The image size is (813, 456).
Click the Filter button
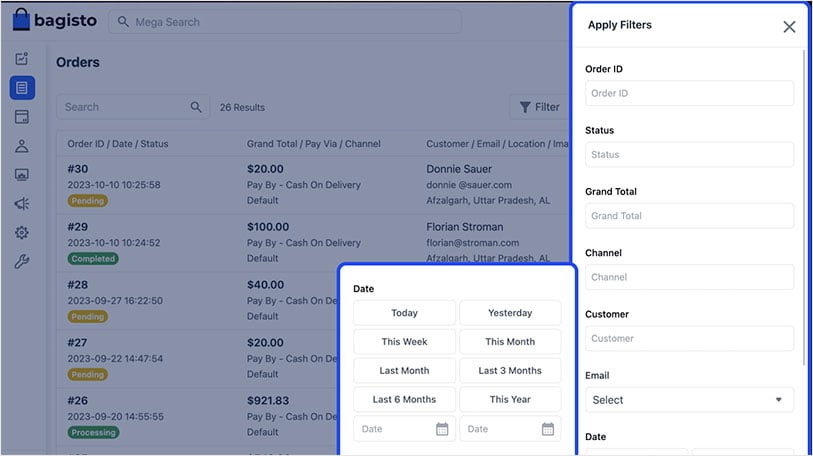pyautogui.click(x=538, y=107)
